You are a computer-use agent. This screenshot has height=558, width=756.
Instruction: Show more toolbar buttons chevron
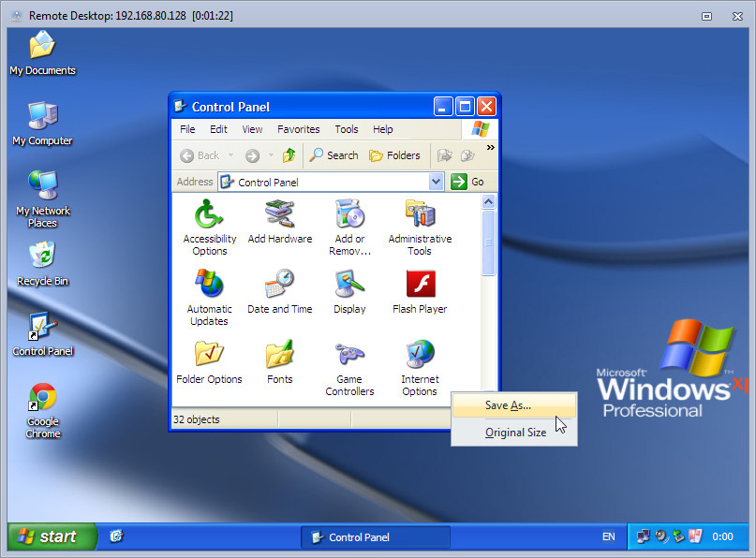pos(490,147)
